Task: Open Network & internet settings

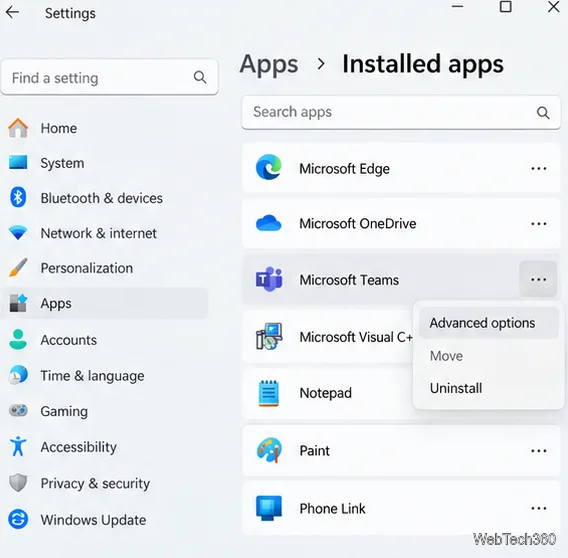Action: click(x=105, y=233)
